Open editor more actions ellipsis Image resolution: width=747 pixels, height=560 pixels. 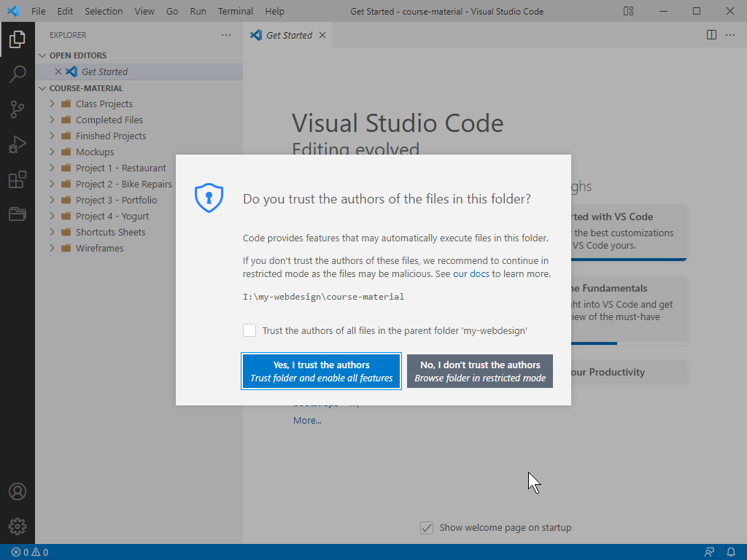[729, 35]
